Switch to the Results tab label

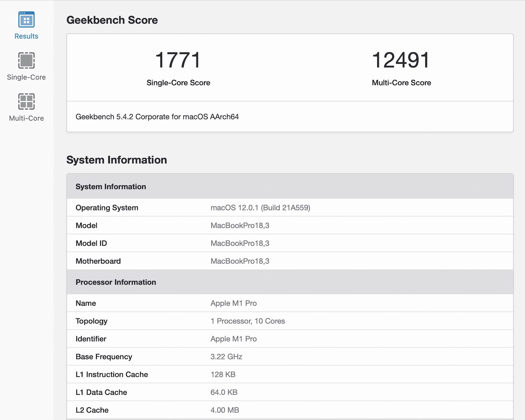coord(26,36)
